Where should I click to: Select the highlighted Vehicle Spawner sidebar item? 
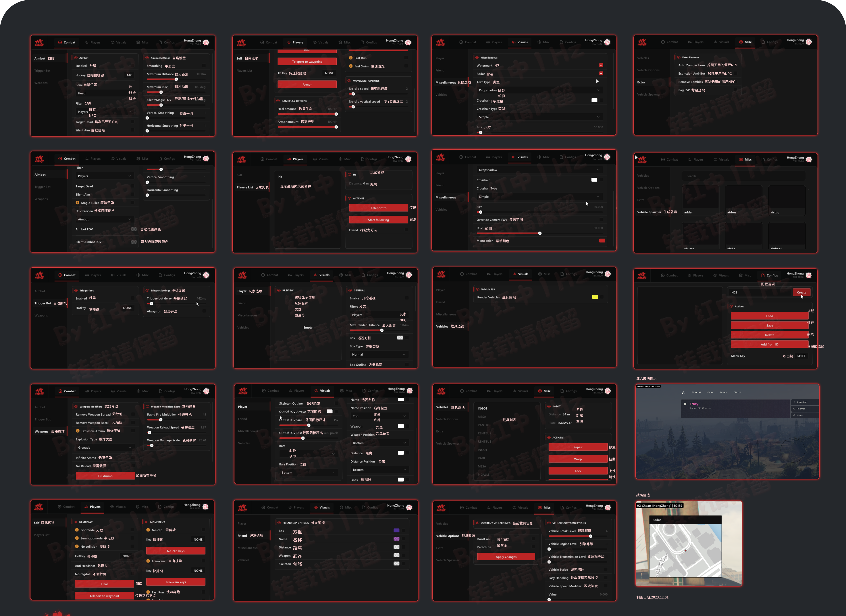coord(649,212)
